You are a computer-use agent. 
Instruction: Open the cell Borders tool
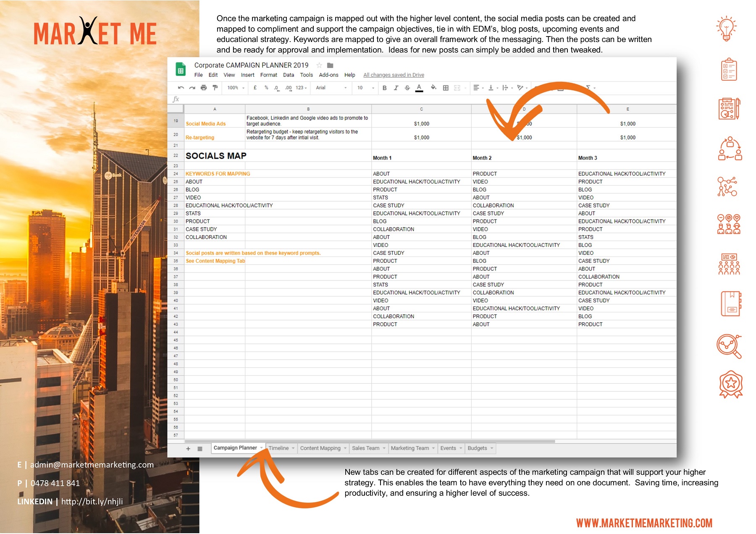446,88
